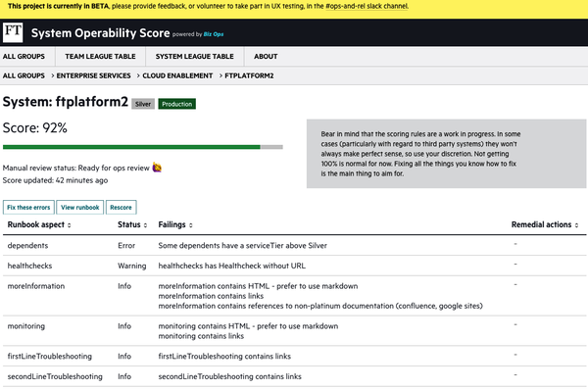Click the FT logo icon
The image size is (588, 389).
click(13, 32)
